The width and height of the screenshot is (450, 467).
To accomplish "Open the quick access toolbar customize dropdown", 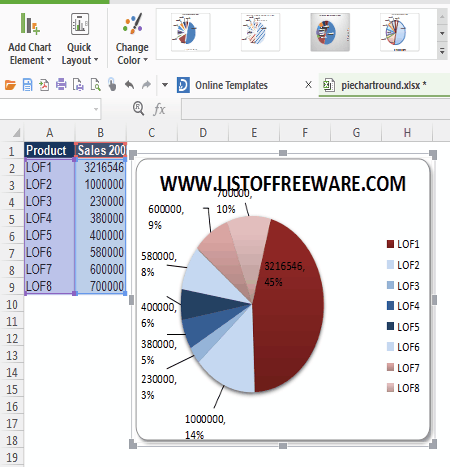I will pyautogui.click(x=165, y=85).
